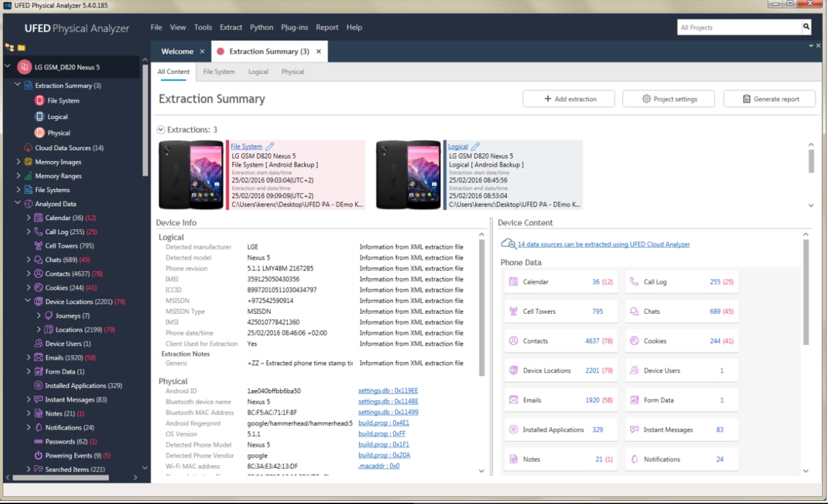Viewport: 828px width, 504px height.
Task: Click the pencil edit icon beside Logical extraction
Action: (475, 147)
